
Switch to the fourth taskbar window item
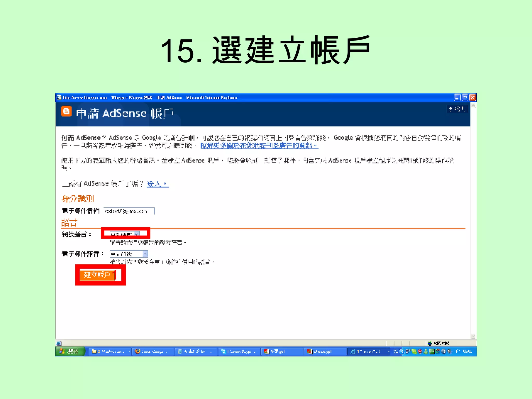click(x=239, y=351)
